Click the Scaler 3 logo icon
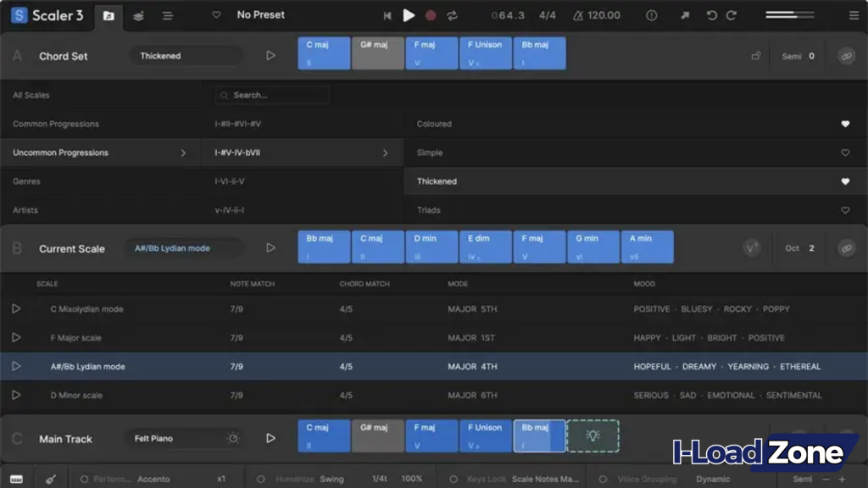Screen dimensions: 868x488 [19, 15]
